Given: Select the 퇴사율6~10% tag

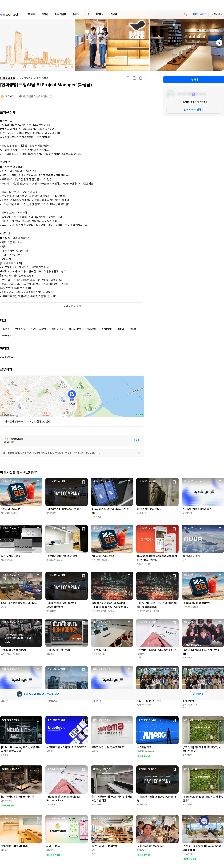Looking at the screenshot, I should 75,329.
